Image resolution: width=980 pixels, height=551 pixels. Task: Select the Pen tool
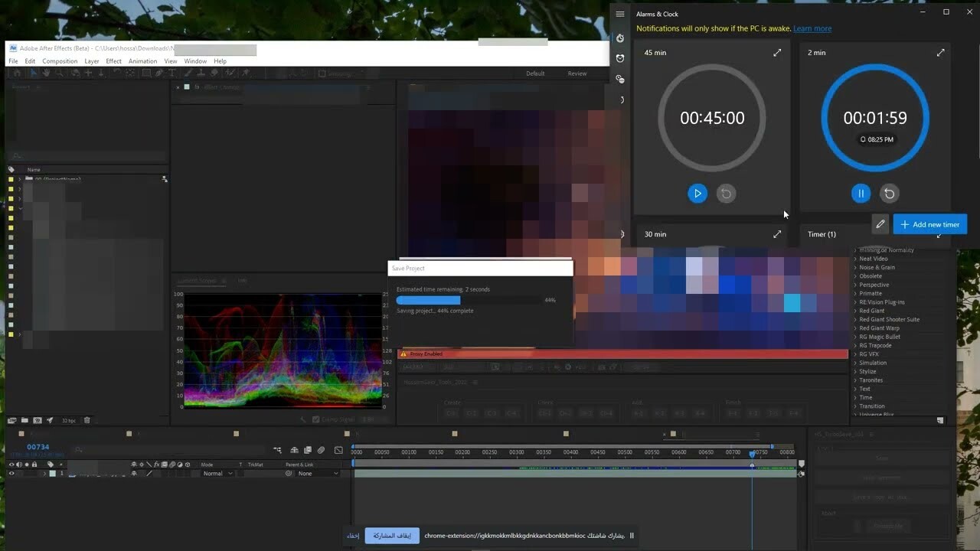tap(158, 73)
